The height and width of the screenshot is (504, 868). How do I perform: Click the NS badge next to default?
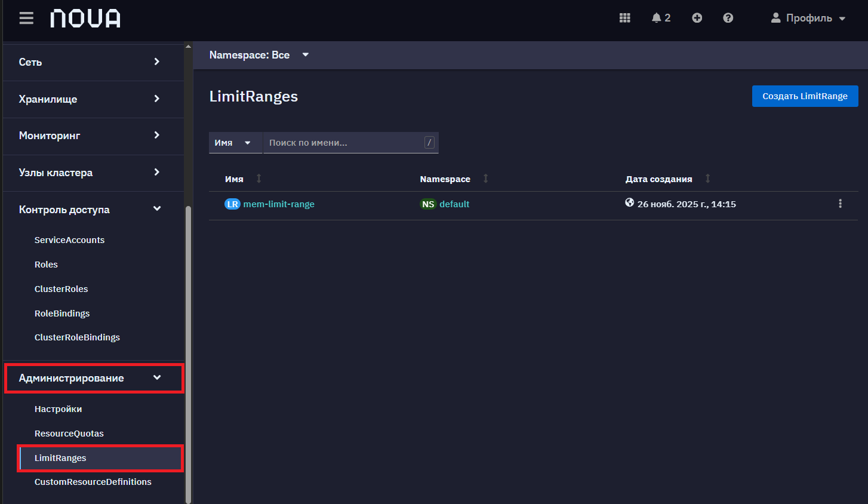(x=428, y=204)
